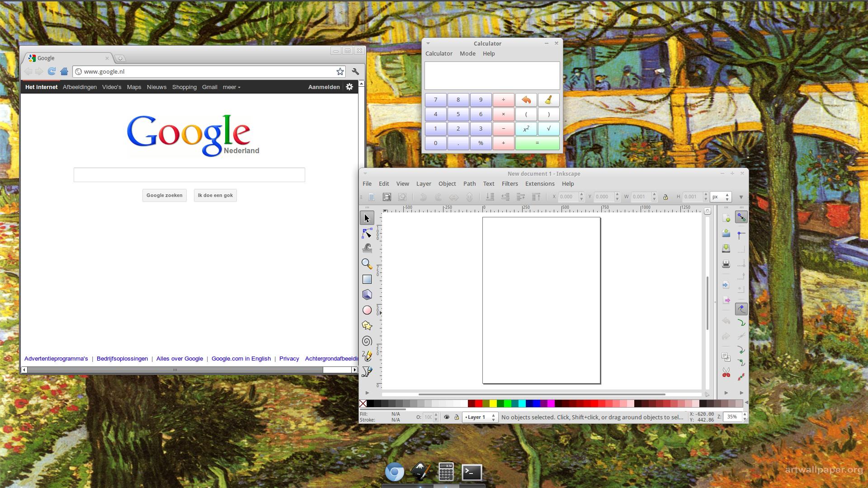
Task: Expand the Google meer dropdown
Action: (231, 87)
